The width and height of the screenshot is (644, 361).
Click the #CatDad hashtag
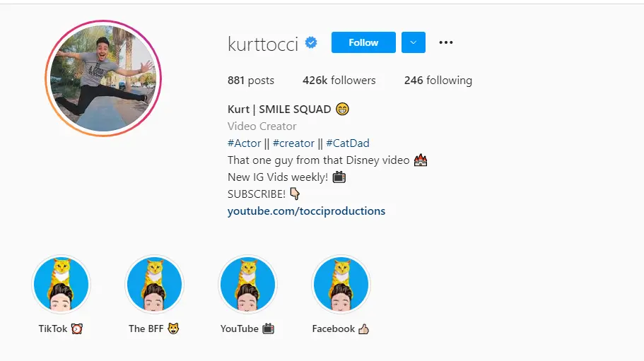pyautogui.click(x=348, y=143)
